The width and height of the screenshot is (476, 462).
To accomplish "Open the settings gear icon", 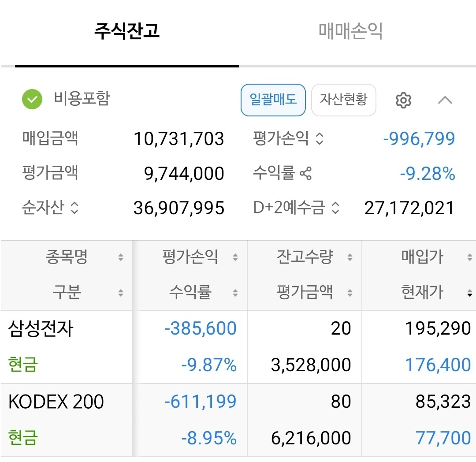I will (403, 101).
